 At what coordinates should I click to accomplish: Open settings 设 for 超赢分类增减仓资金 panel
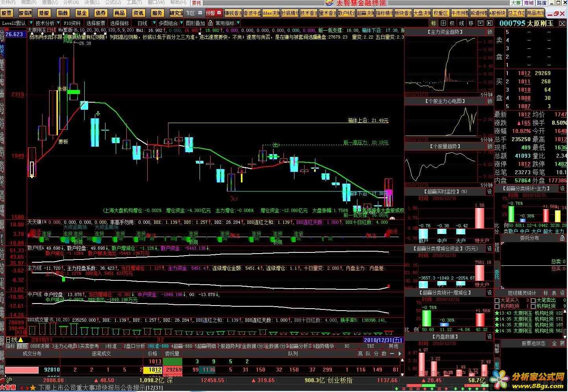click(490, 248)
